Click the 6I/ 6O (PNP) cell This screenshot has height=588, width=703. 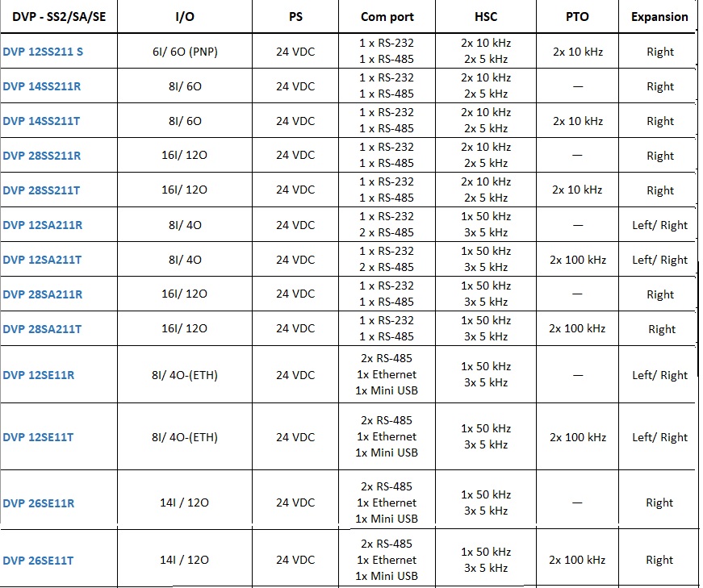185,52
